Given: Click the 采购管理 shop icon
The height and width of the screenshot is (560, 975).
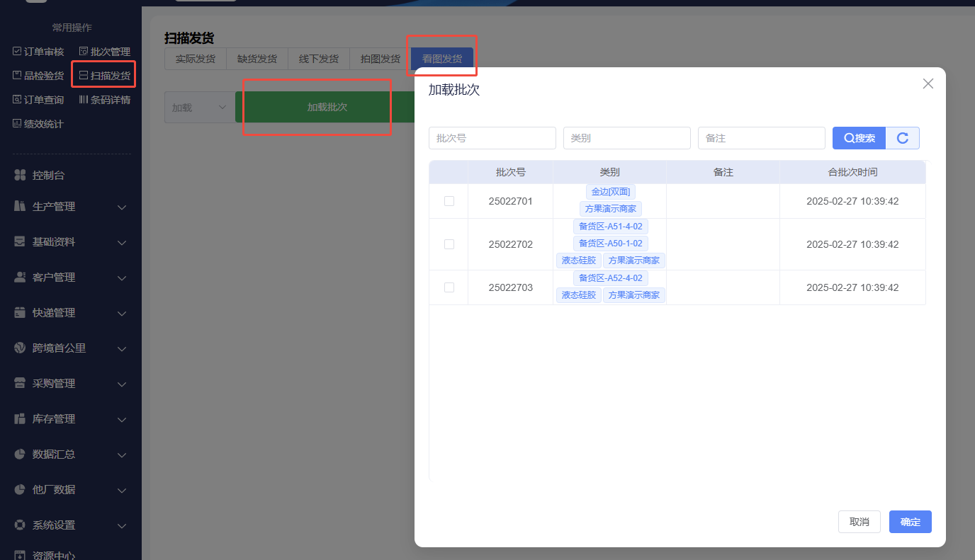Looking at the screenshot, I should [x=20, y=384].
